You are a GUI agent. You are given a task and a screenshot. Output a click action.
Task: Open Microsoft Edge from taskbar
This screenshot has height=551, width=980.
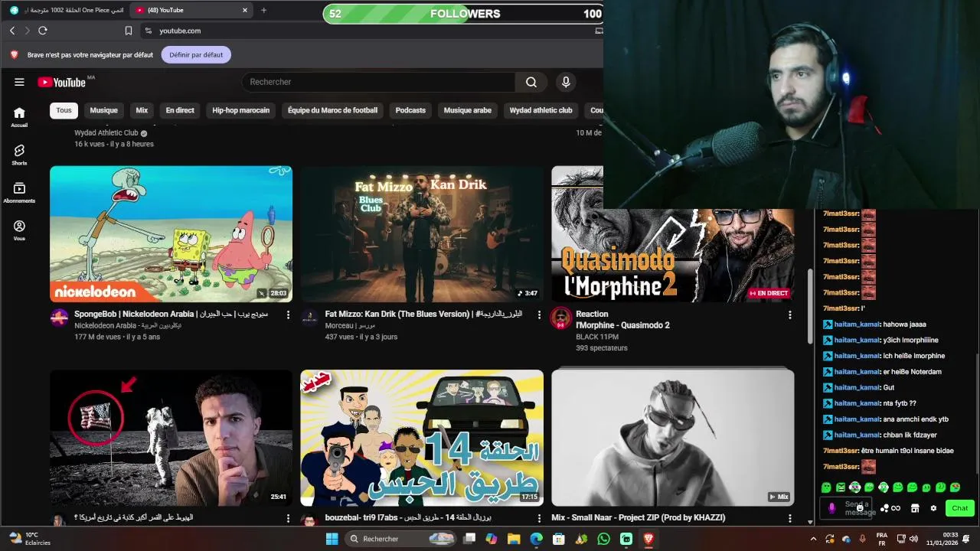537,539
